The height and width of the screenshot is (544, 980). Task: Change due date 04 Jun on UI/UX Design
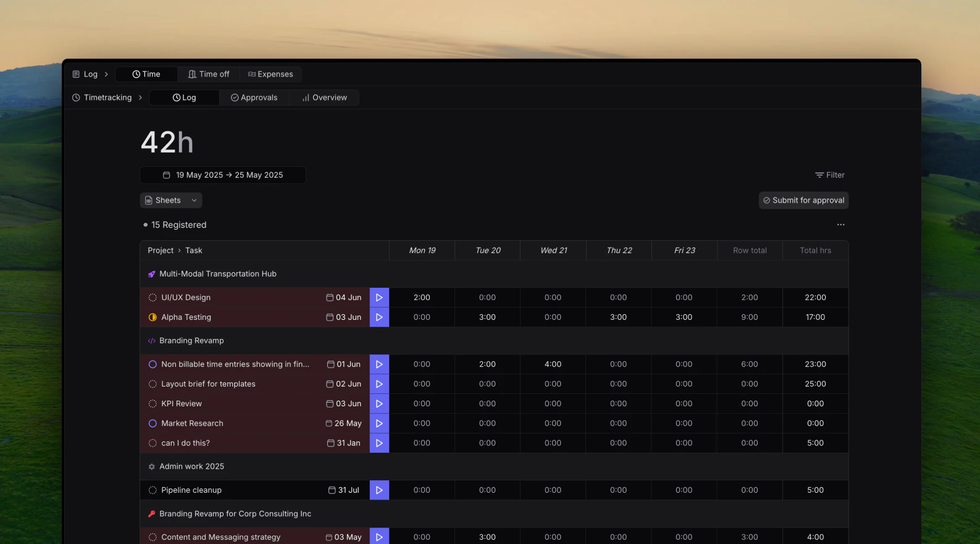(344, 298)
